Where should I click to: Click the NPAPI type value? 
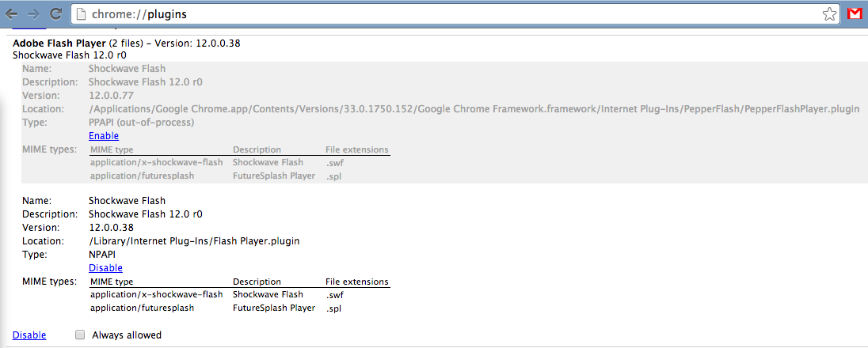(x=103, y=254)
